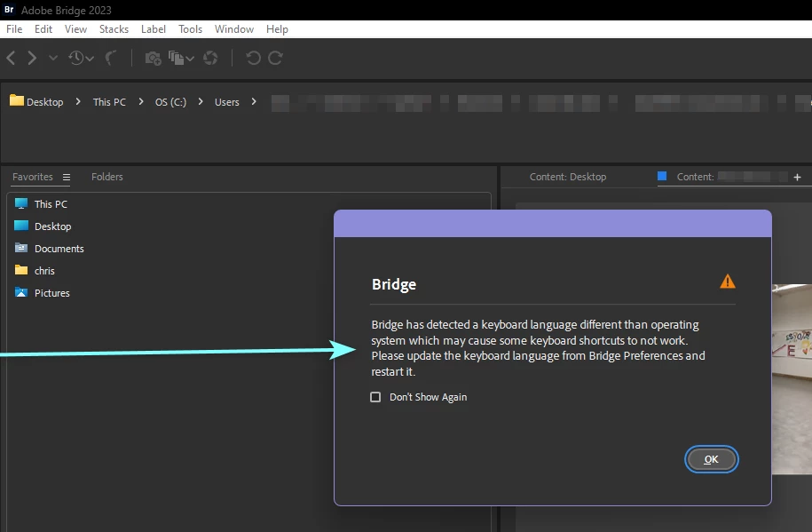812x532 pixels.
Task: Click the Documents folder icon
Action: tap(21, 248)
